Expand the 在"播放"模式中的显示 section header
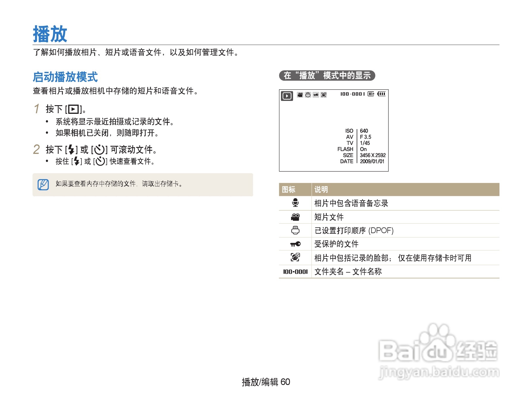 (x=327, y=76)
